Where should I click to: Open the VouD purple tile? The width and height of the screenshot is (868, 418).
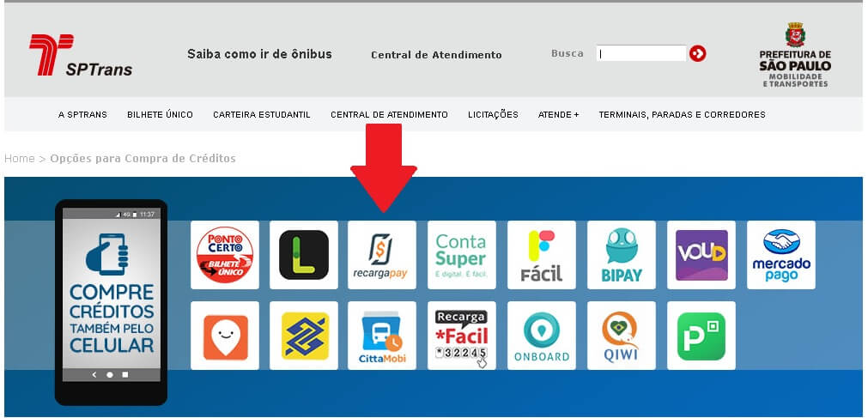(x=701, y=255)
